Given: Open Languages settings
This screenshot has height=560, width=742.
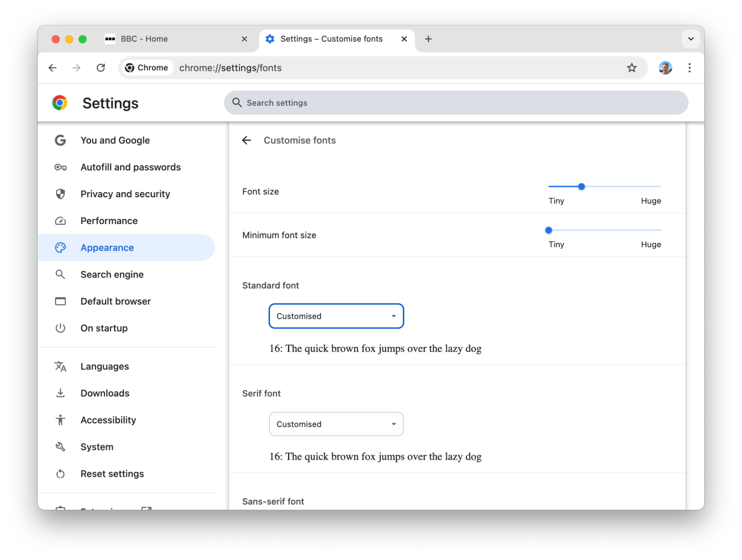Looking at the screenshot, I should [x=126, y=366].
